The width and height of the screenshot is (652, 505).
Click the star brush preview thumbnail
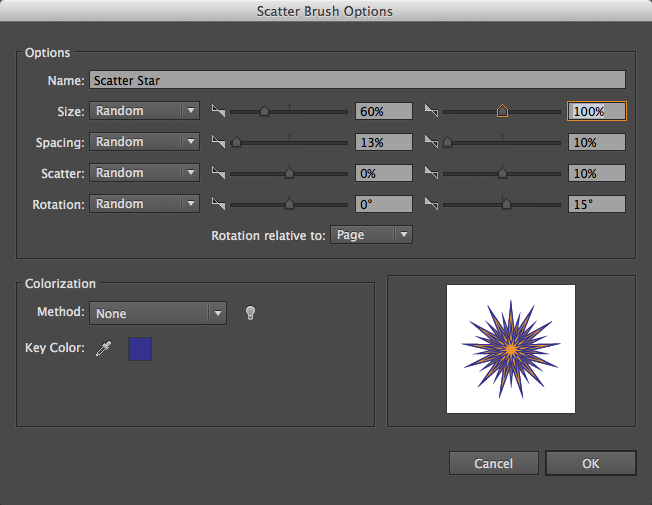(x=511, y=349)
